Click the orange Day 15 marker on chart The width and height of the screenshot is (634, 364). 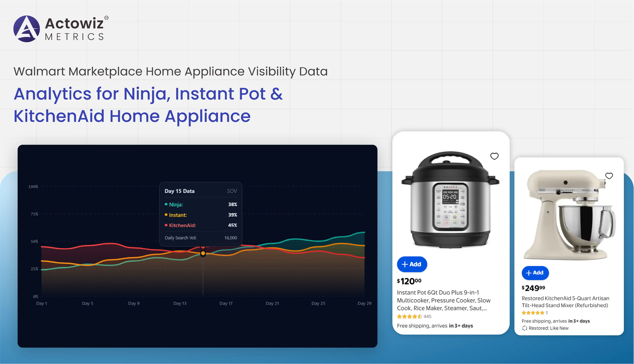[203, 254]
